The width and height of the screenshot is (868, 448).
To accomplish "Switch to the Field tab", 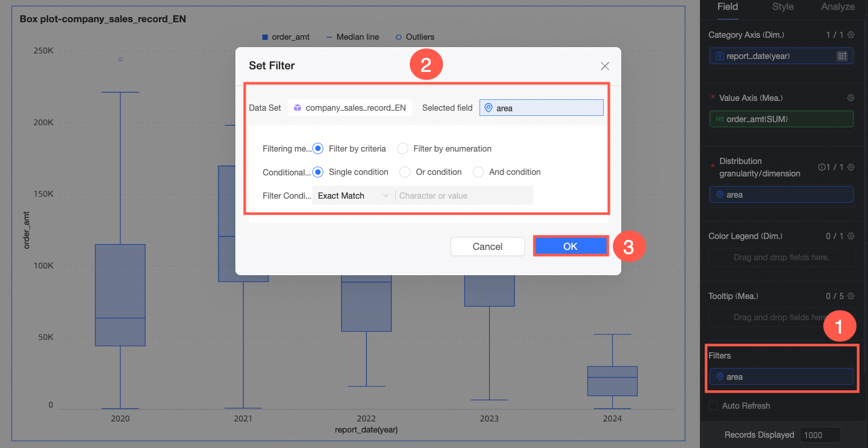I will point(727,7).
